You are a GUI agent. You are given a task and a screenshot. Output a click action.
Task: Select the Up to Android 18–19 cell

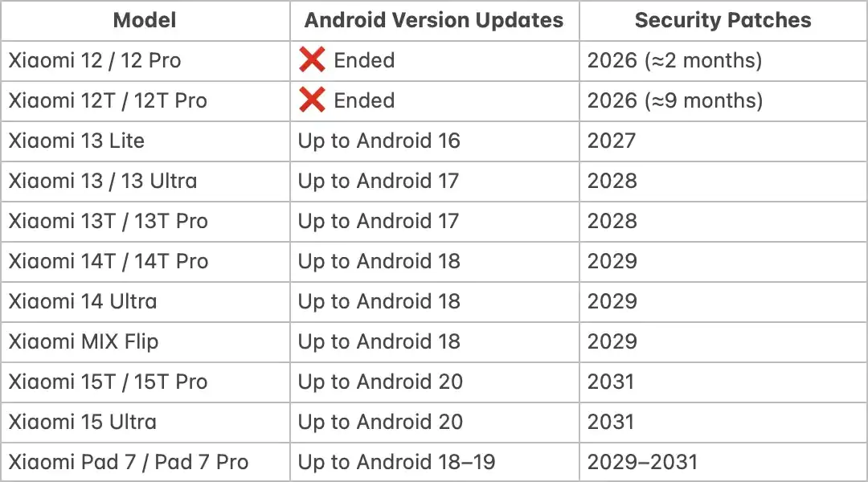click(x=397, y=462)
